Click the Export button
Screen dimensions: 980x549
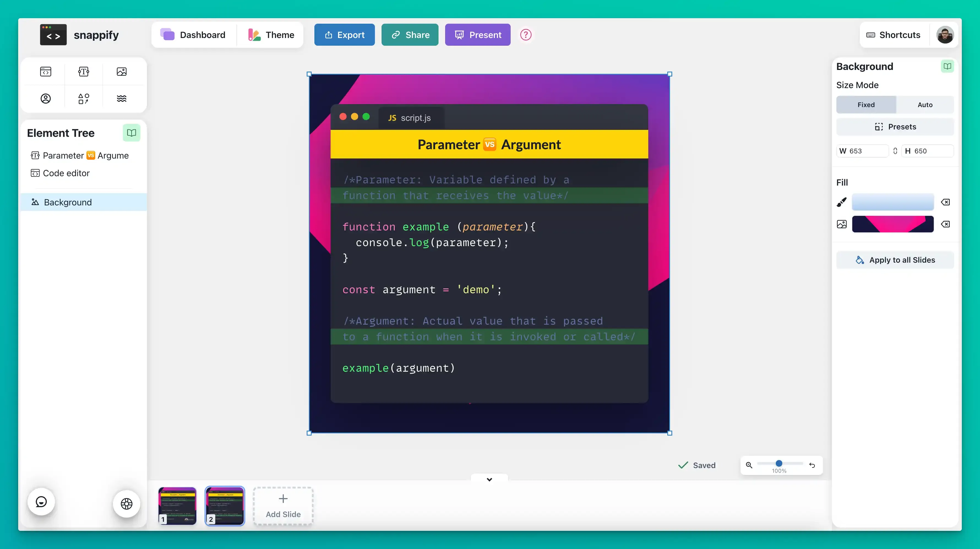pos(344,35)
